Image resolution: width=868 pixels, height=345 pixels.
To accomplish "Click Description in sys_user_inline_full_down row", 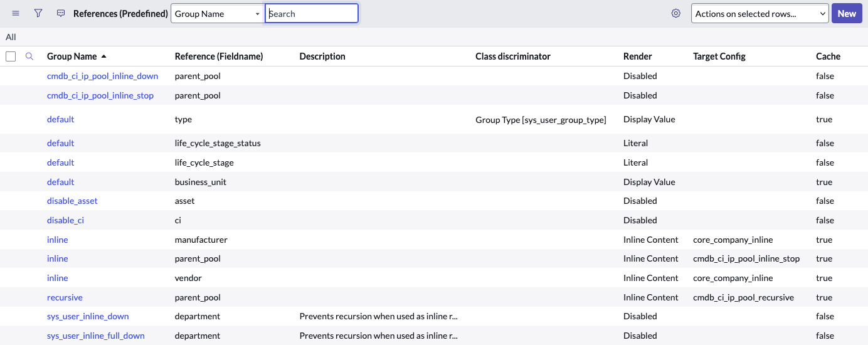I will tap(378, 336).
